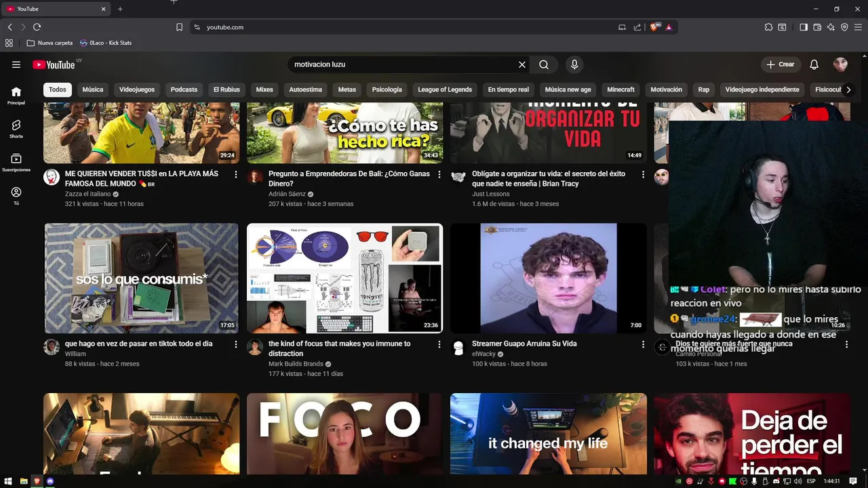
Task: Open 0Laco - Kick Stats bookmark
Action: (x=105, y=43)
